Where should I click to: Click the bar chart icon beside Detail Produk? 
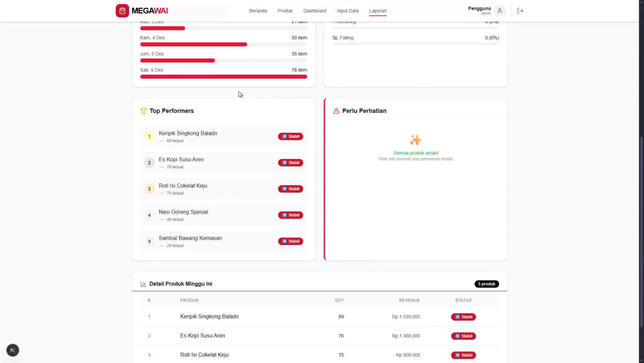pyautogui.click(x=144, y=284)
